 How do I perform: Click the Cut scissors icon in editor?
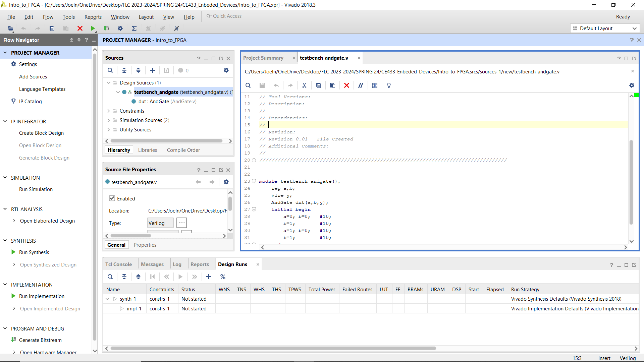(304, 85)
